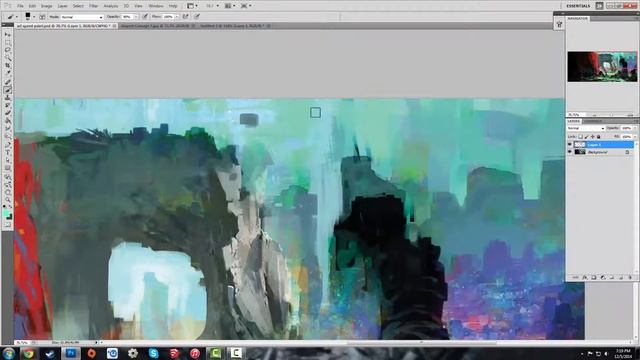The width and height of the screenshot is (640, 360).
Task: Select the Lasso tool
Action: coord(8,51)
